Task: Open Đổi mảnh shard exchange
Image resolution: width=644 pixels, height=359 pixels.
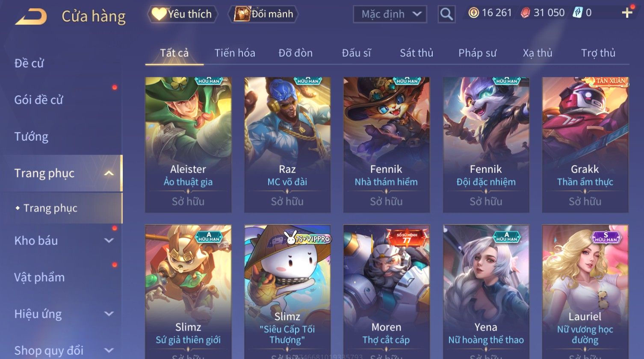Action: (264, 14)
